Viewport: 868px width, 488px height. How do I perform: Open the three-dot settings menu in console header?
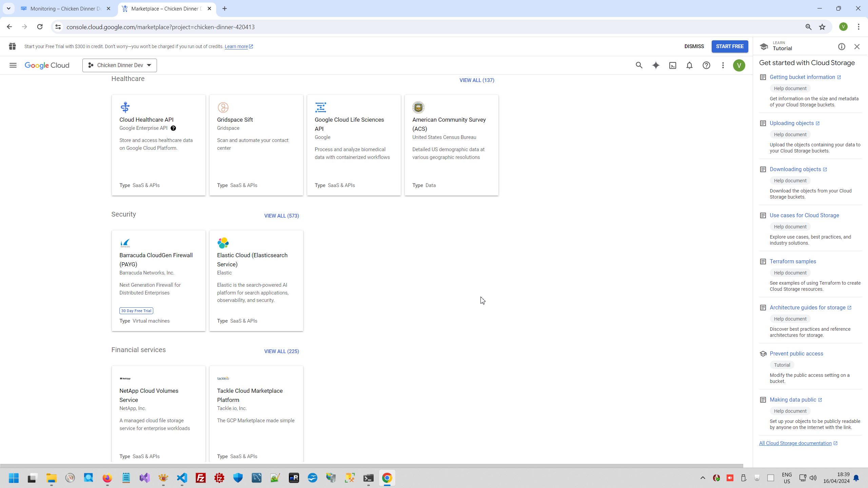723,65
